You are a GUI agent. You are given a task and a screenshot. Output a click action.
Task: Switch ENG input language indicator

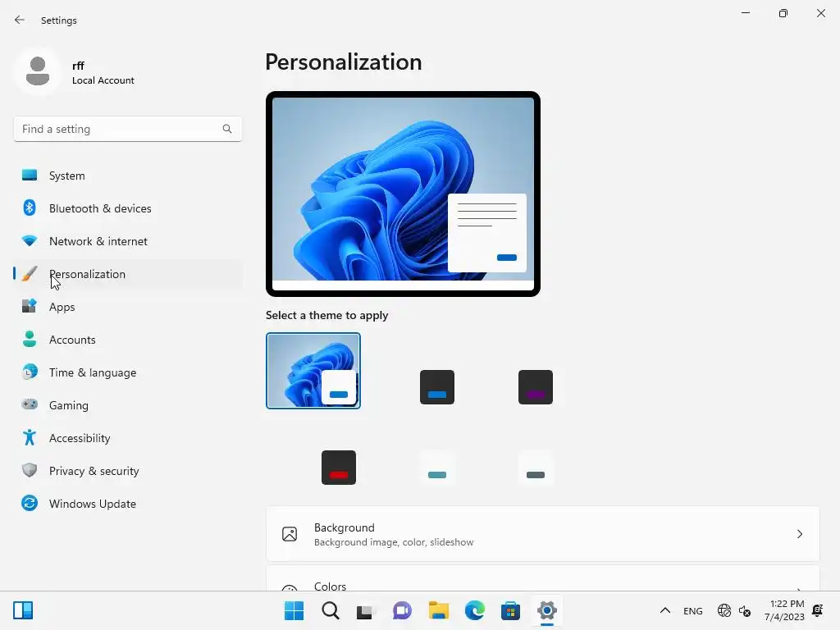tap(692, 610)
